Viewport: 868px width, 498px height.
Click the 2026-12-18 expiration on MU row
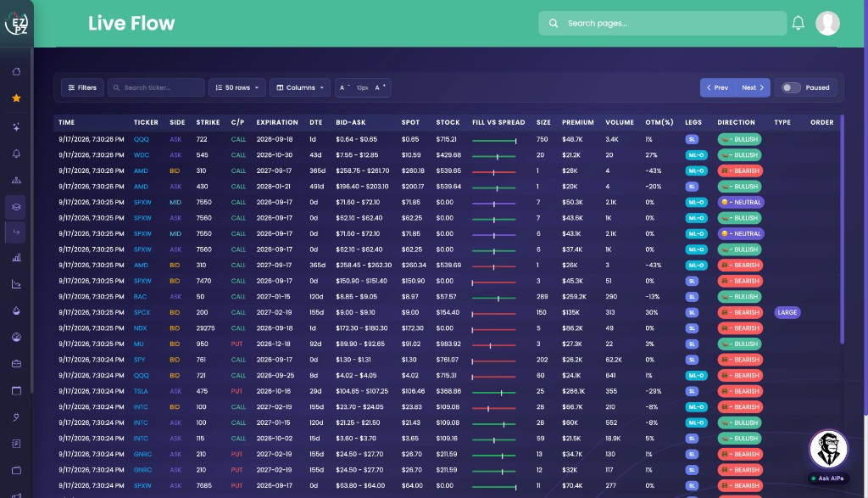pyautogui.click(x=275, y=344)
